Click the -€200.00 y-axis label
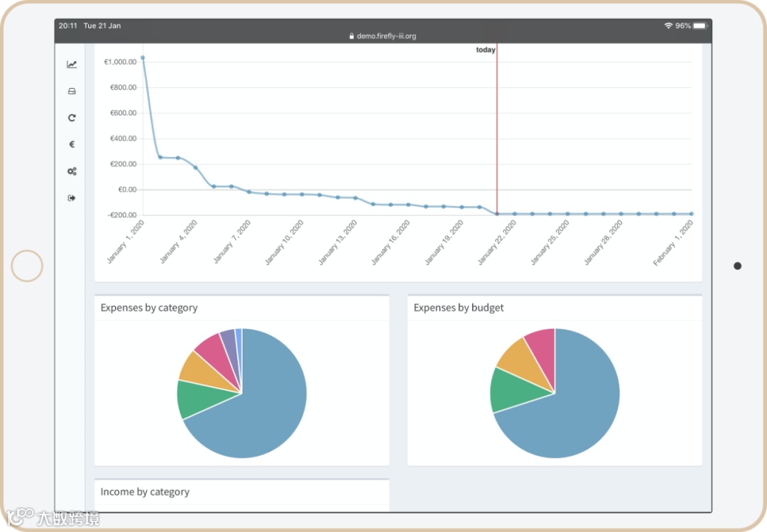 tap(122, 215)
